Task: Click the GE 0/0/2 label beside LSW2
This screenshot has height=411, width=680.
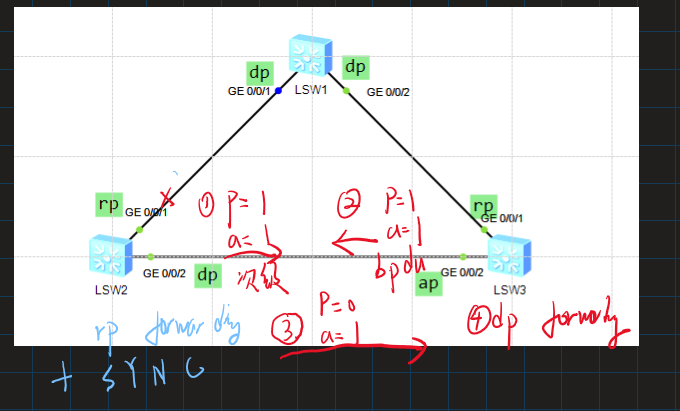Action: point(164,274)
